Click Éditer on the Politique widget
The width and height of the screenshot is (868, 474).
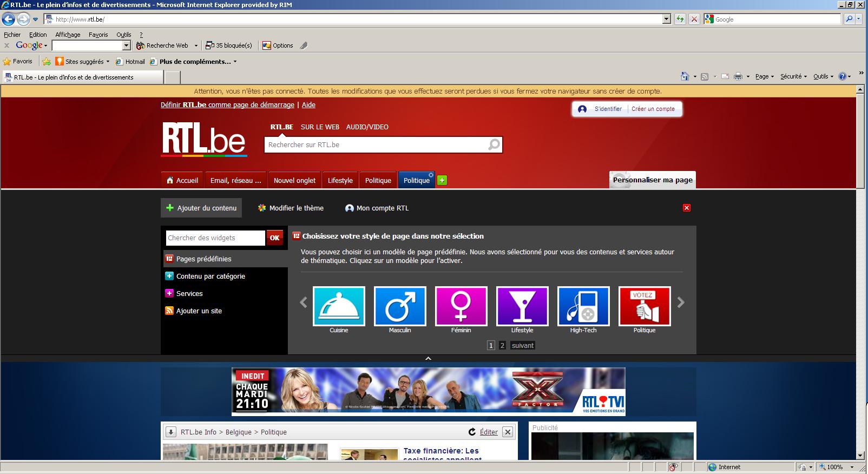(x=489, y=432)
